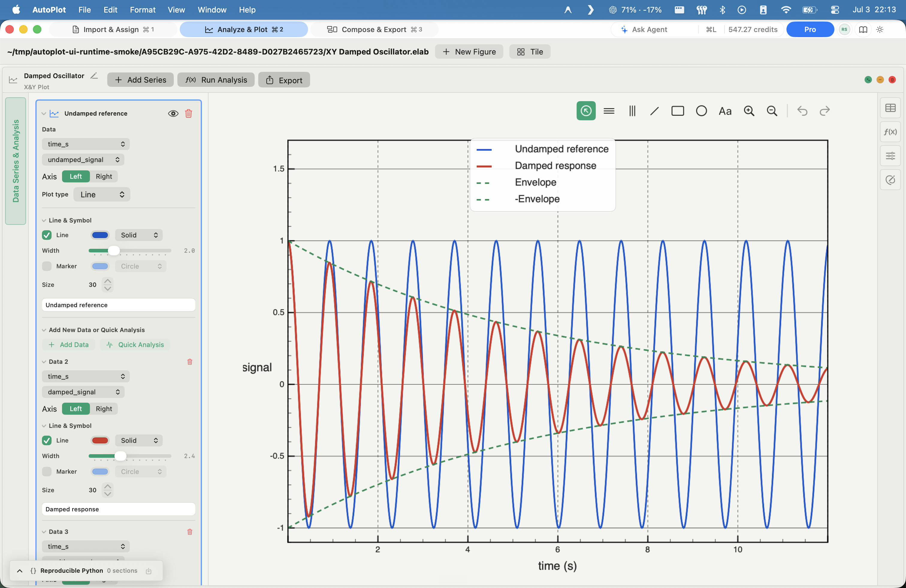Uncheck Line for Damped response
This screenshot has width=906, height=588.
(47, 440)
